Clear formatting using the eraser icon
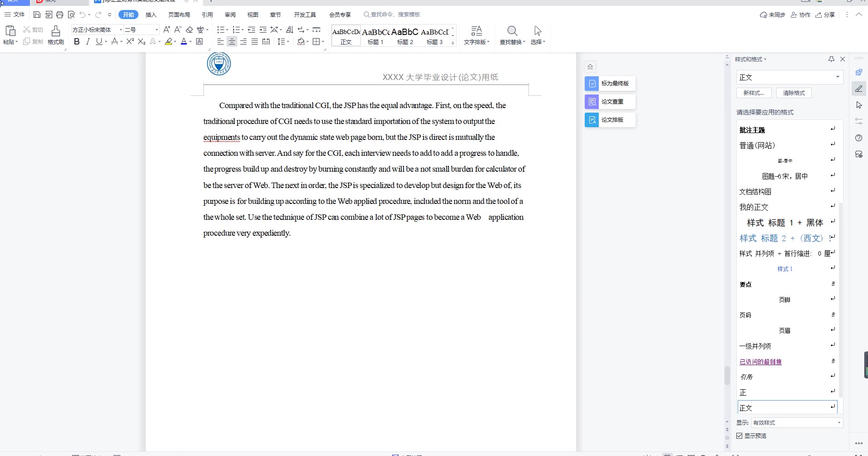 189,30
